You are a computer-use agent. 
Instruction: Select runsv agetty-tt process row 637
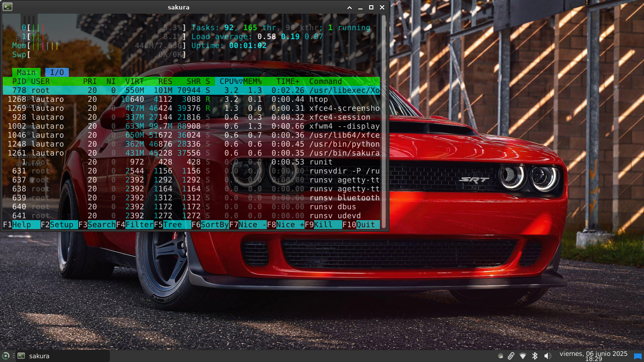tap(191, 180)
